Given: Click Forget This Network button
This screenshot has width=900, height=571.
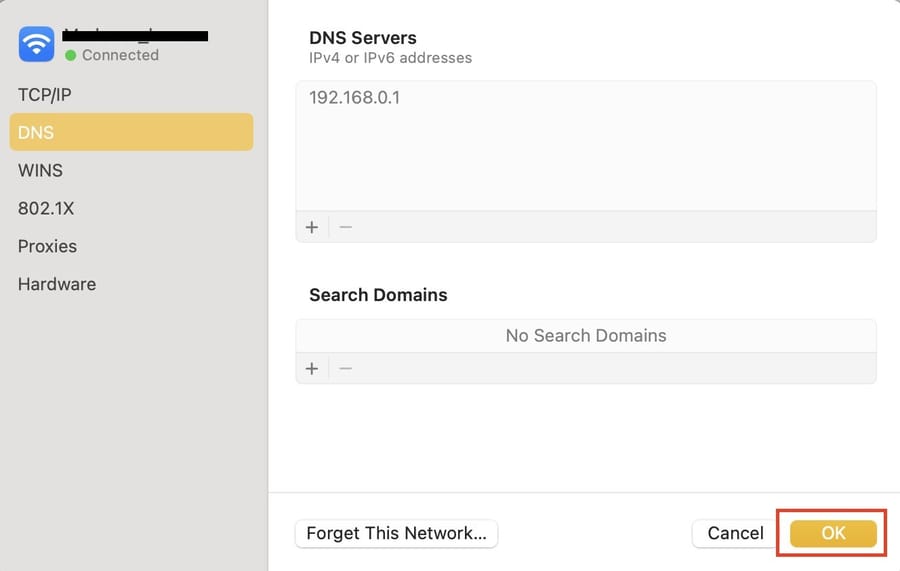Looking at the screenshot, I should tap(396, 533).
